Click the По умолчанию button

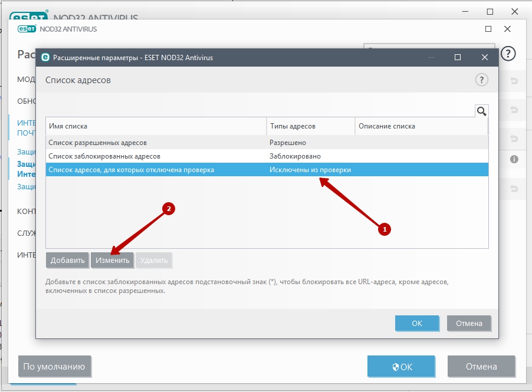click(54, 367)
